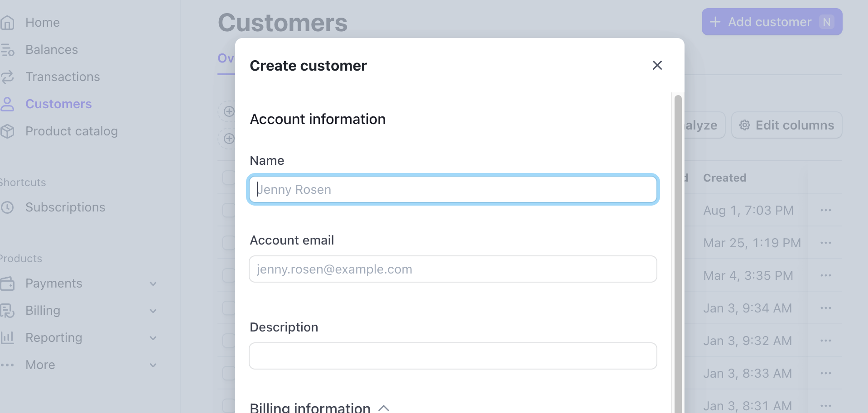Open row actions for Jan 3, 8:31 AM
The image size is (868, 413).
[x=826, y=406]
